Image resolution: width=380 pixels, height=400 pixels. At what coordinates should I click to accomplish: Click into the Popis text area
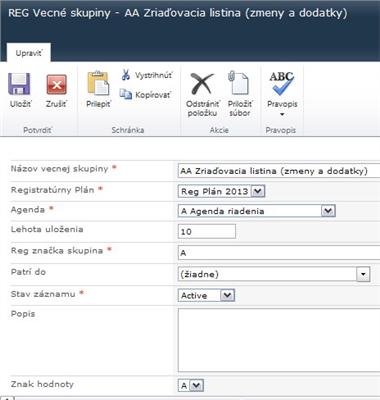pos(279,340)
